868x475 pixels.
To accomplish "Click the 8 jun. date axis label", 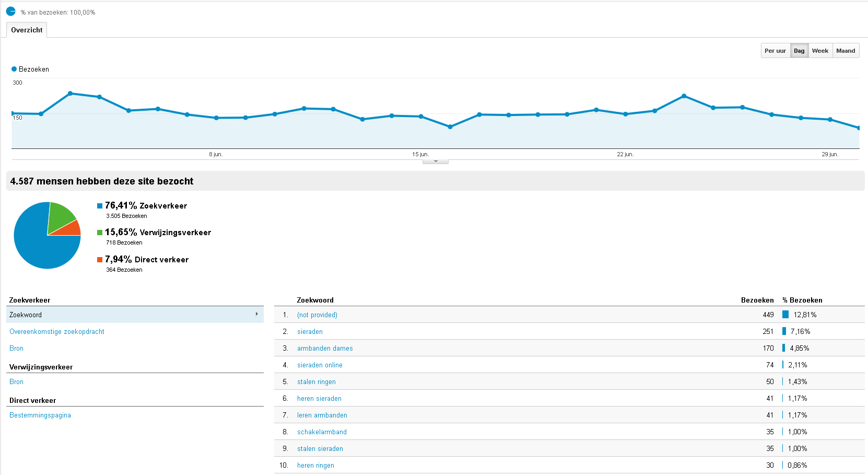I will [x=216, y=154].
